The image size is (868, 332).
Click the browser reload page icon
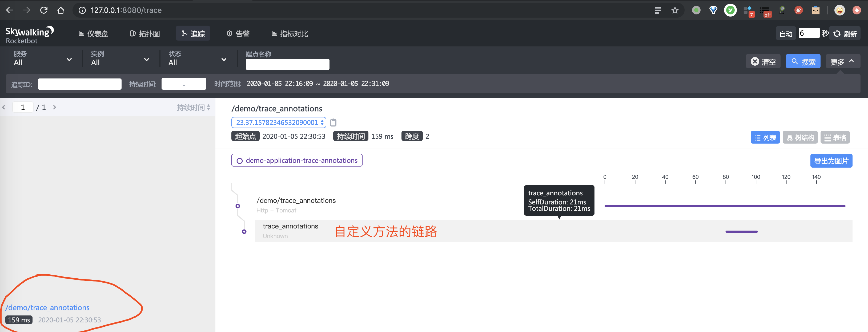pyautogui.click(x=44, y=10)
